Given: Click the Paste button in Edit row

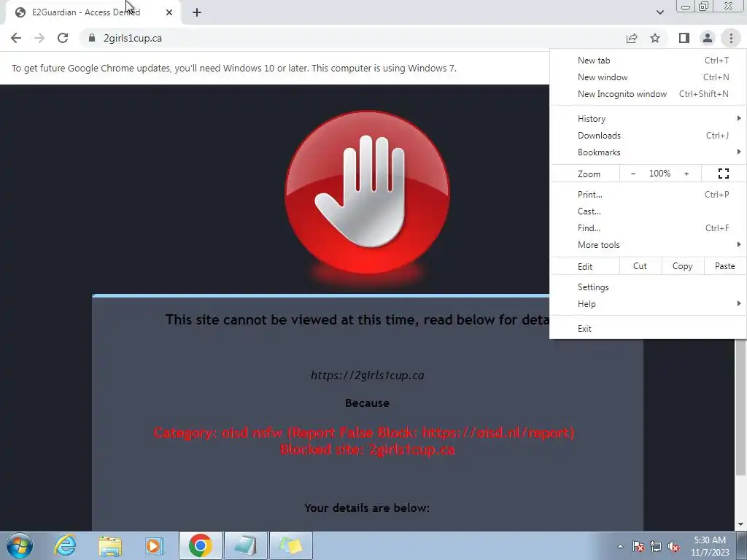Looking at the screenshot, I should (724, 266).
